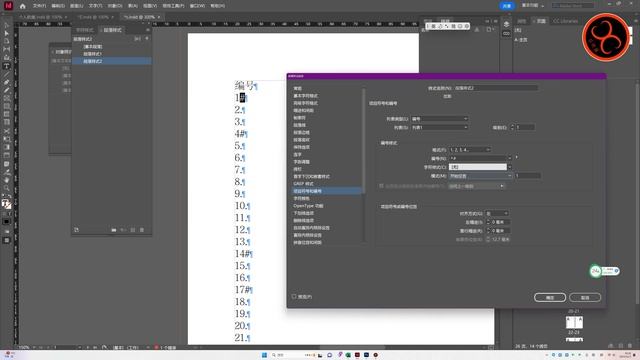640x360 pixels.
Task: Select the Direct Selection tool
Action: click(7, 33)
